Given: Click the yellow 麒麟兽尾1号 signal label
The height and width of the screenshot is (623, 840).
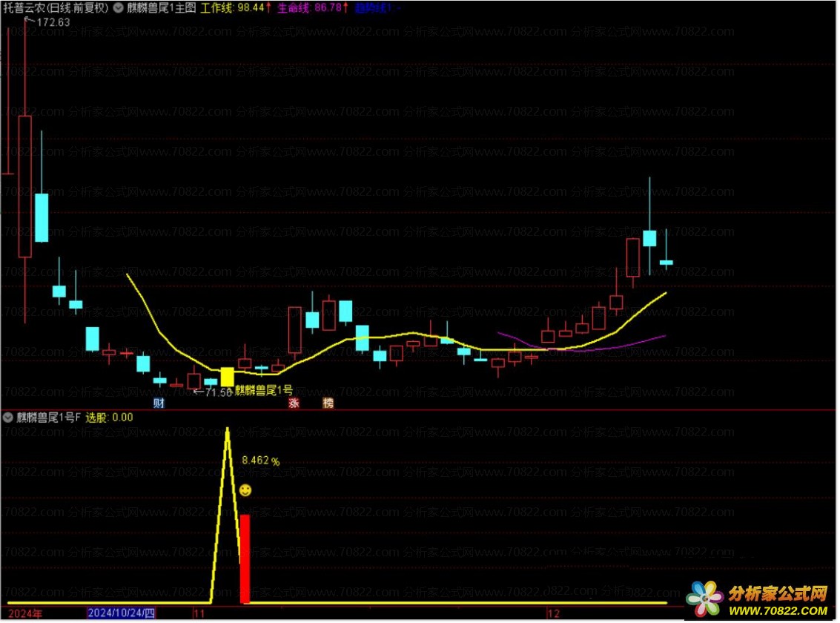Looking at the screenshot, I should [x=264, y=391].
